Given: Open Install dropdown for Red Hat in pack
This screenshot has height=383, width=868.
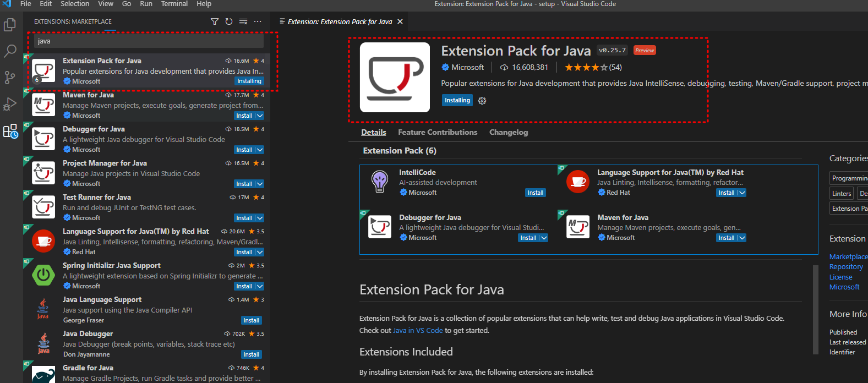Looking at the screenshot, I should (x=742, y=193).
